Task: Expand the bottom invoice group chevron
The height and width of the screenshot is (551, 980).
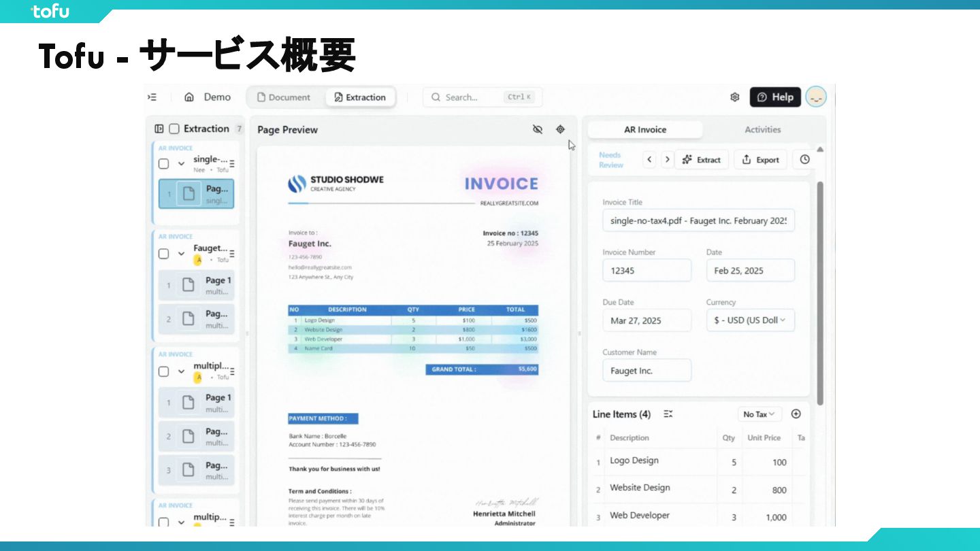Action: point(181,522)
